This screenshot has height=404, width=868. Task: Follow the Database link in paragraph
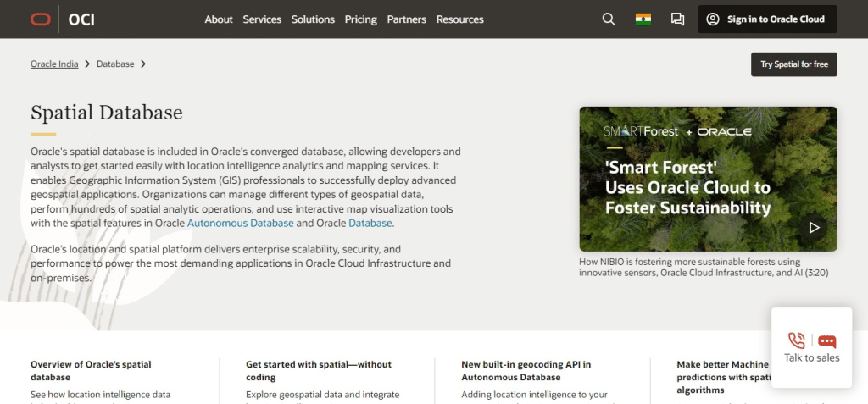coord(370,224)
